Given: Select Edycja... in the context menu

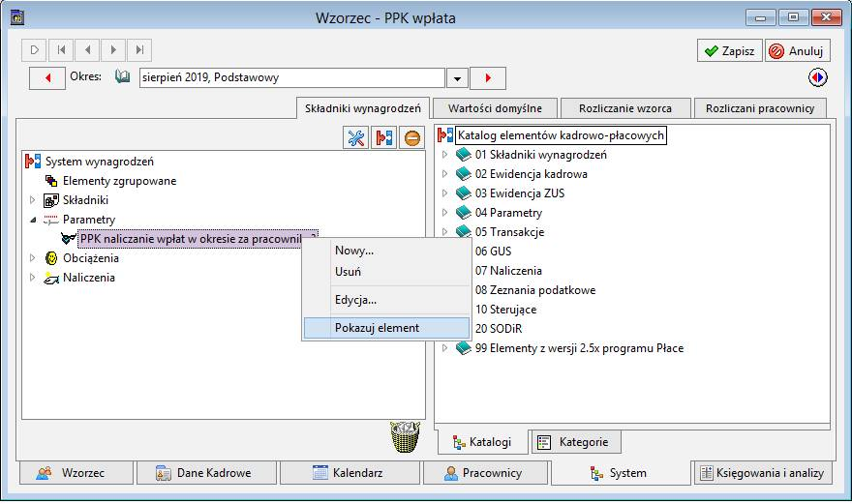Looking at the screenshot, I should (x=355, y=300).
